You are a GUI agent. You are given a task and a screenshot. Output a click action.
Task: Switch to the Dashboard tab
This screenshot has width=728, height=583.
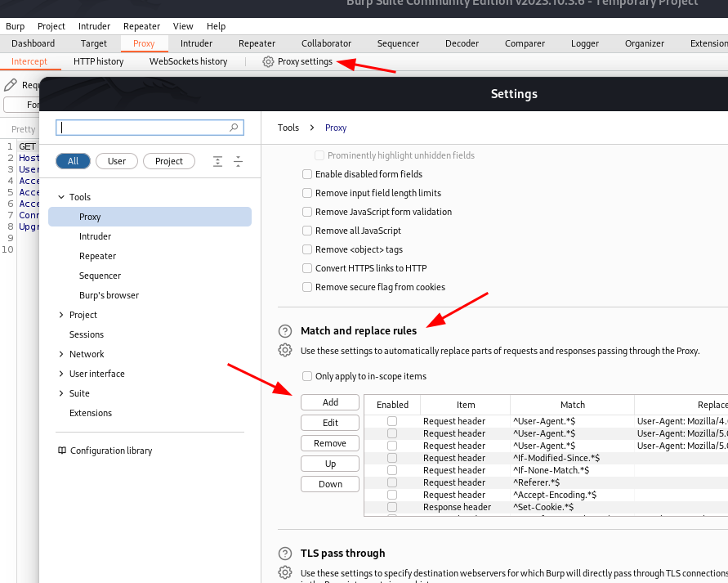[33, 43]
